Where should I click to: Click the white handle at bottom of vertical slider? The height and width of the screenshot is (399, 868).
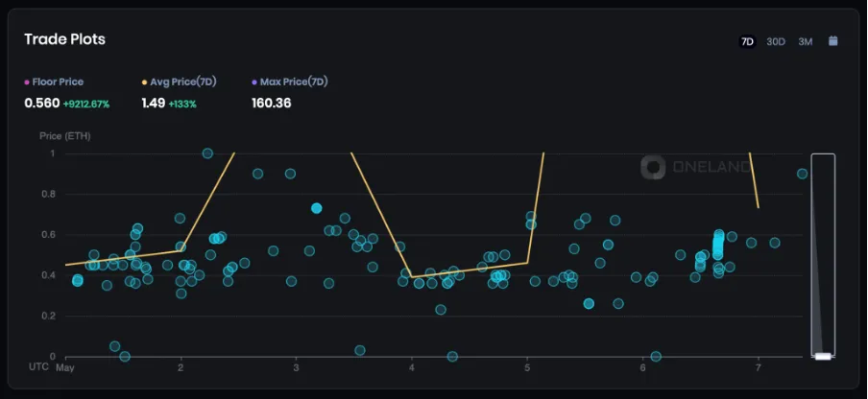click(x=823, y=357)
